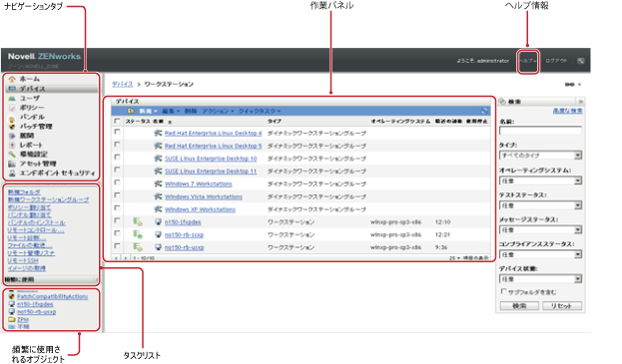622x364 pixels.
Task: Click 削除 in the デバイス toolbar
Action: click(191, 112)
